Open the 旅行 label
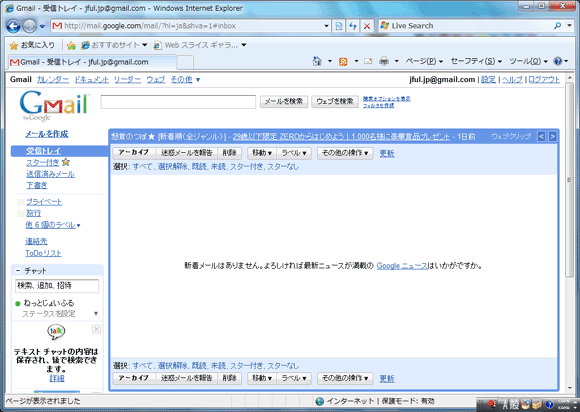This screenshot has height=412, width=580. coord(33,213)
